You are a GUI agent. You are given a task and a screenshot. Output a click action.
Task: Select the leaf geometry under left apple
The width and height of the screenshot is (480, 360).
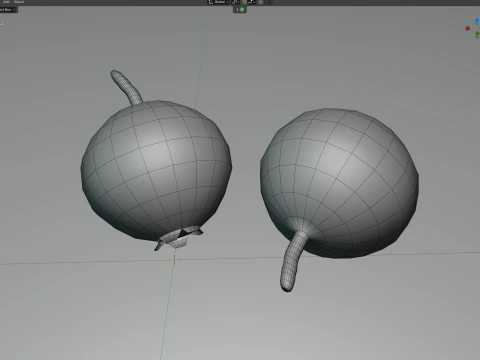coord(179,238)
